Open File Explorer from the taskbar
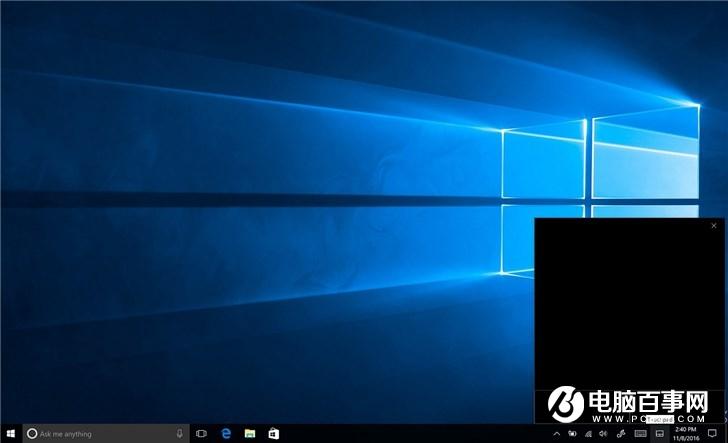 coord(250,434)
